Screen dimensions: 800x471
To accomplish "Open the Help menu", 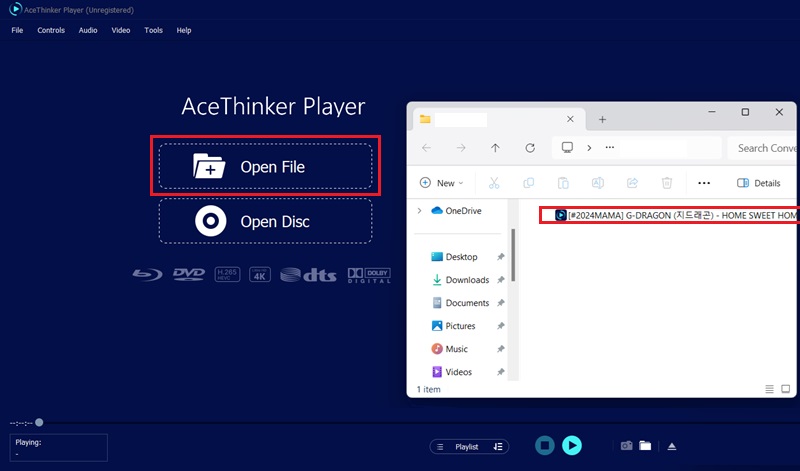I will 184,30.
